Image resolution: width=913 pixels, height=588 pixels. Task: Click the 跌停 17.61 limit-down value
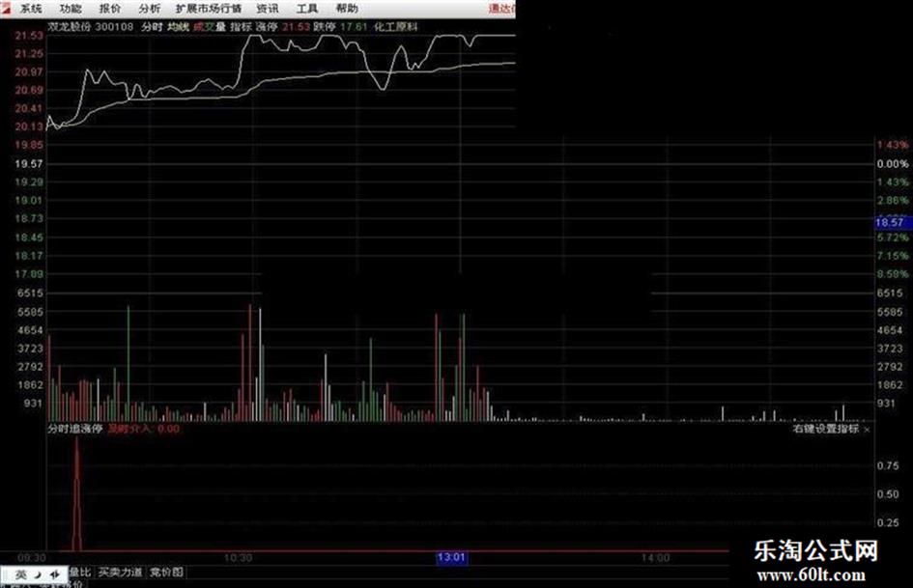click(341, 27)
